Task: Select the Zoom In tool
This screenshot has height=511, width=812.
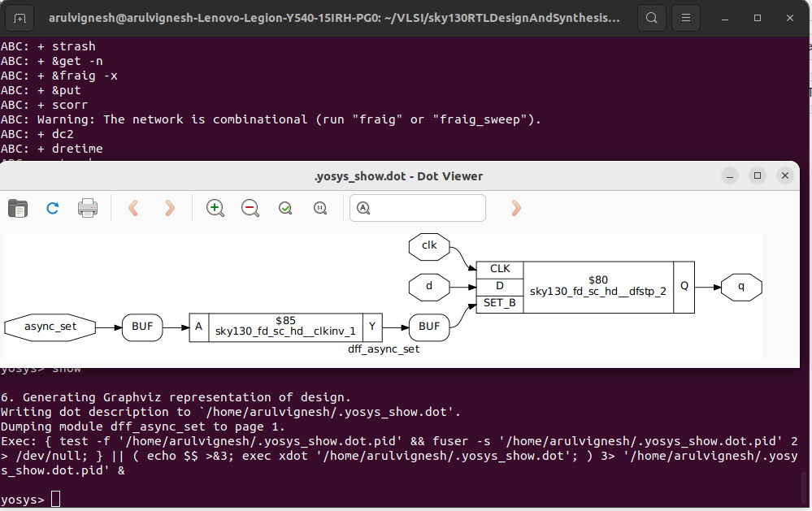Action: click(x=215, y=208)
